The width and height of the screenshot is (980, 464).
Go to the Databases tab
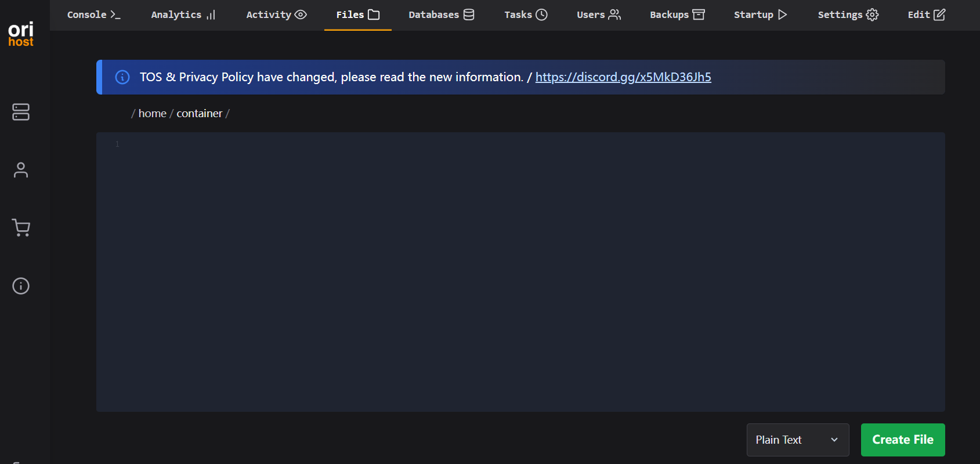(x=441, y=15)
